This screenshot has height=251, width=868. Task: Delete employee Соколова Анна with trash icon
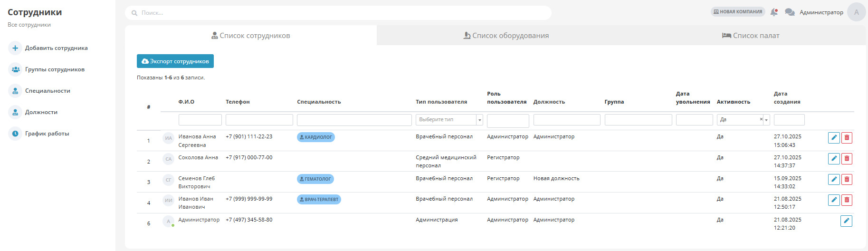(x=847, y=159)
